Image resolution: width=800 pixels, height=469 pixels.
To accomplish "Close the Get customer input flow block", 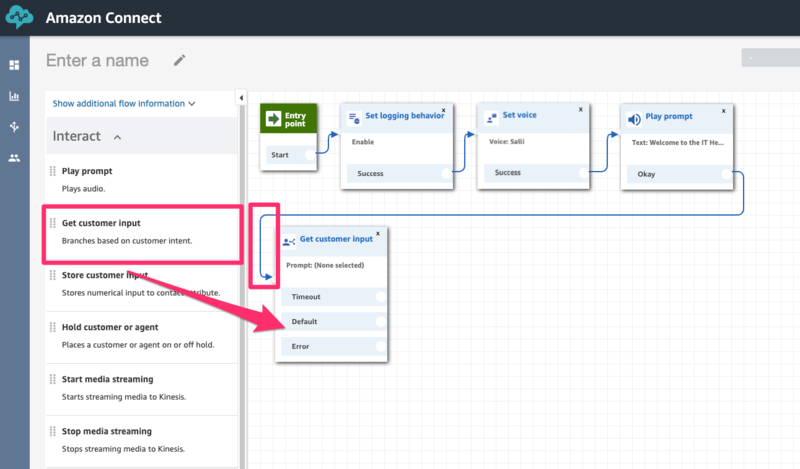I will [378, 233].
